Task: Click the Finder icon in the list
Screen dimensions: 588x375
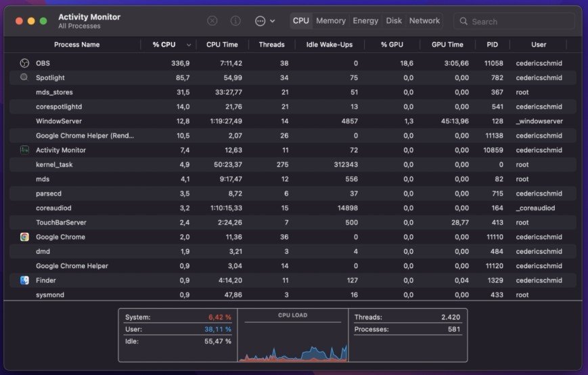Action: (x=24, y=280)
